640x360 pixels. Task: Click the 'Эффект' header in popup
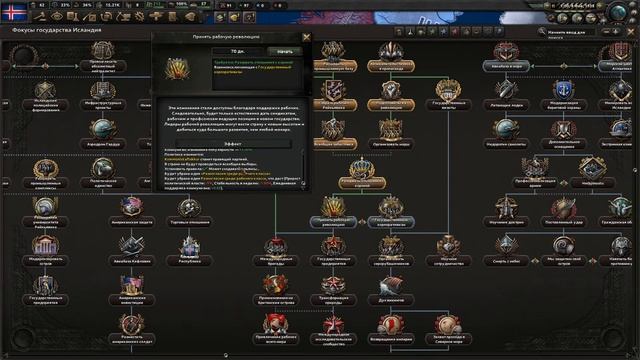[x=233, y=144]
